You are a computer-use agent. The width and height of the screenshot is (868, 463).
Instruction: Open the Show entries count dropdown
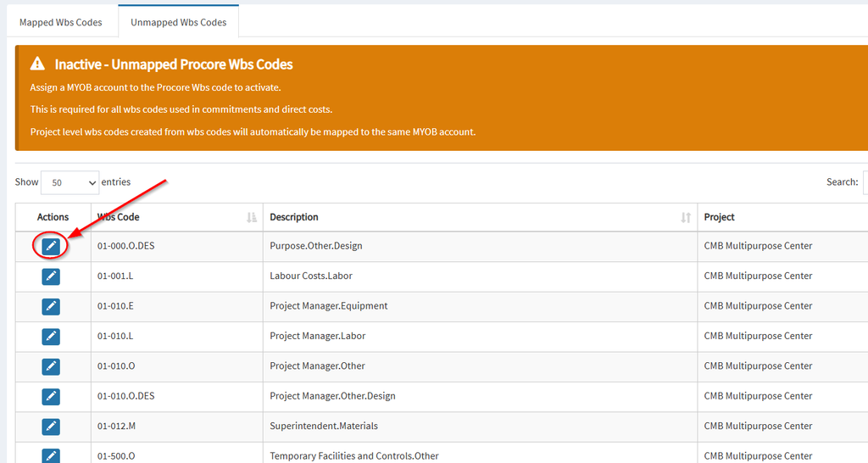70,182
